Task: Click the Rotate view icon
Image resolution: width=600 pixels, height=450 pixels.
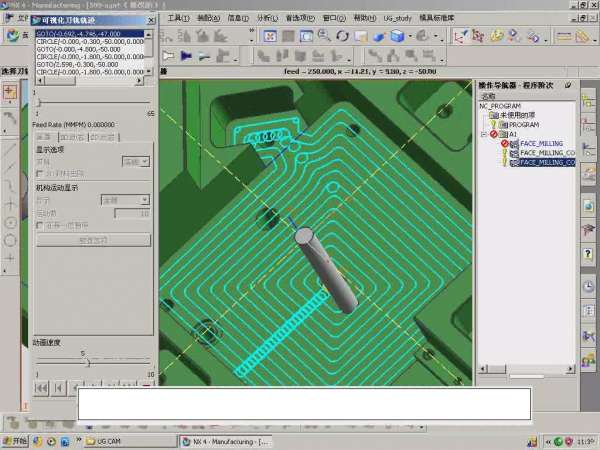Action: (x=342, y=36)
